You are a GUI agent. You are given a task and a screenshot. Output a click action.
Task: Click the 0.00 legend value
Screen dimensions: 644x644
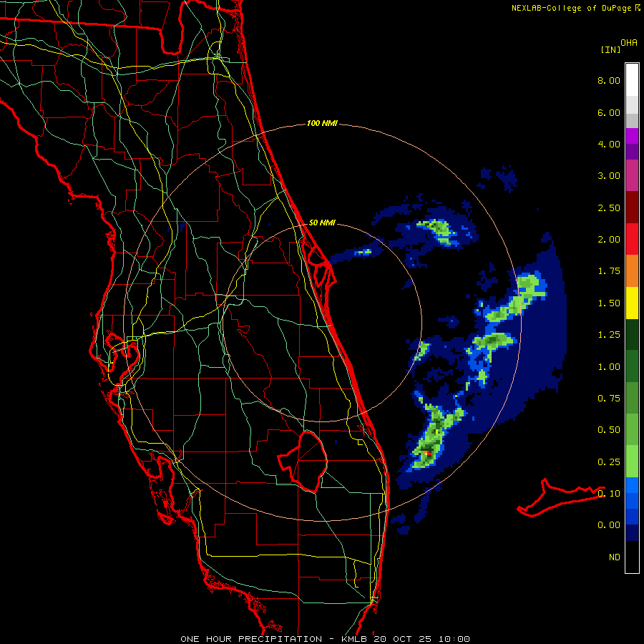tap(609, 525)
